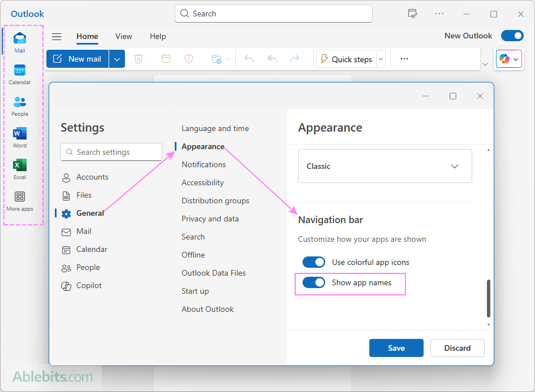Switch to the Home tab
This screenshot has width=535, height=392.
click(87, 37)
